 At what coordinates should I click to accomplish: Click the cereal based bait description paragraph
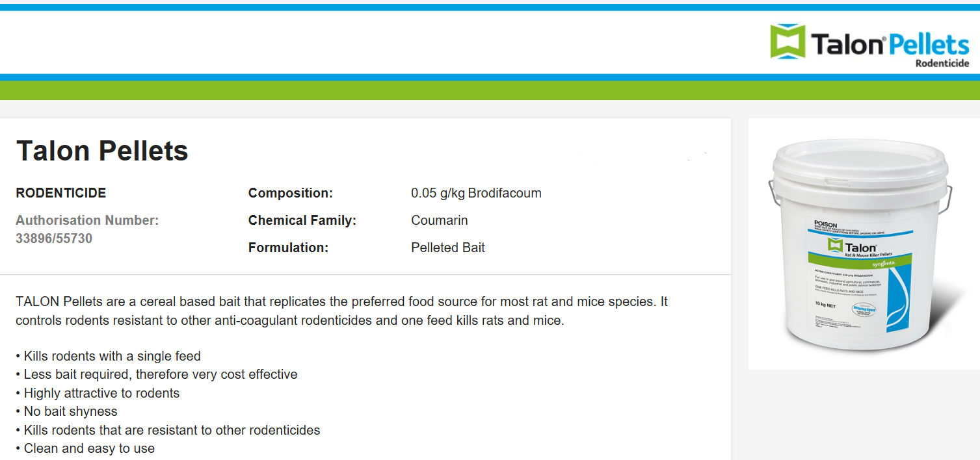point(342,311)
